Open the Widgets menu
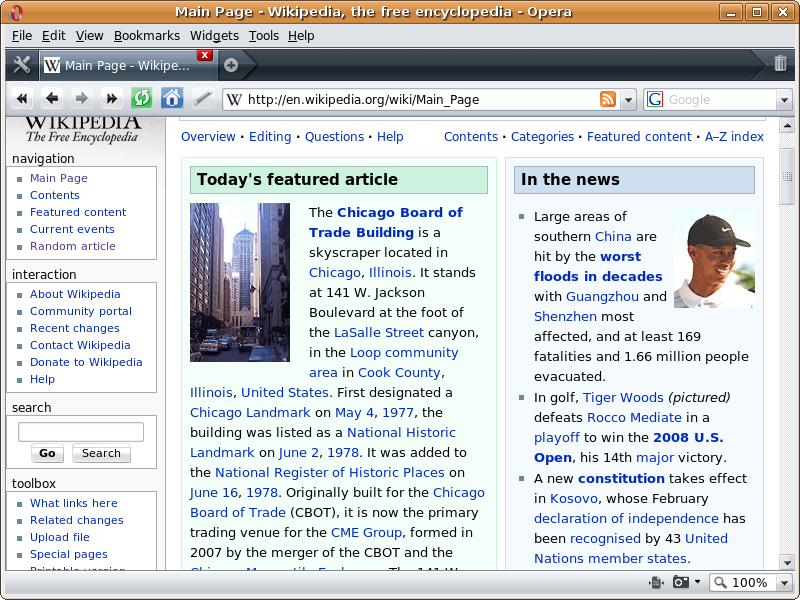The width and height of the screenshot is (800, 600). coord(214,36)
